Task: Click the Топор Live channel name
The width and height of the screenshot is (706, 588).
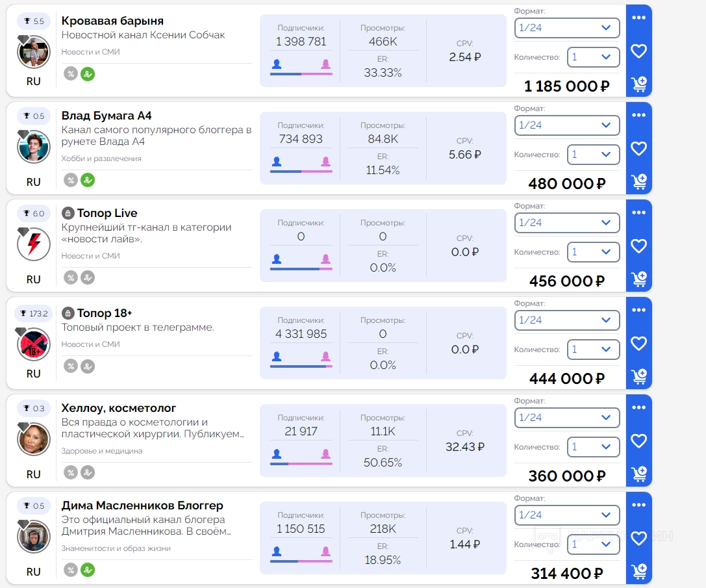Action: click(x=107, y=213)
